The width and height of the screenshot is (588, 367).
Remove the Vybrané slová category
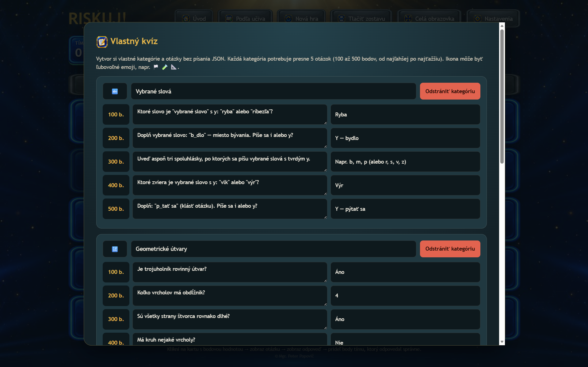(x=450, y=91)
